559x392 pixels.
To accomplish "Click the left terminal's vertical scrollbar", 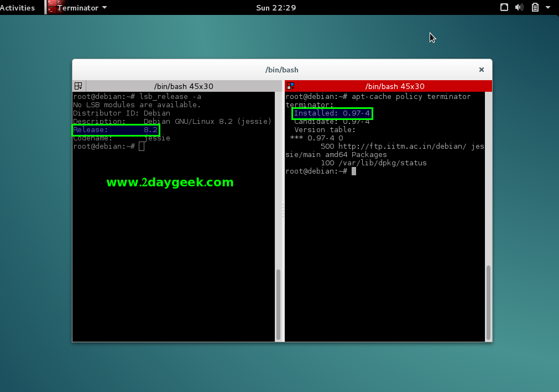I will [278, 304].
